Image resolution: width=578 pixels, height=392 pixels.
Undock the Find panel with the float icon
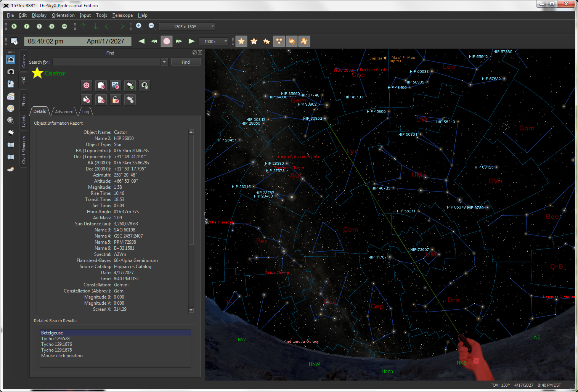(x=194, y=53)
